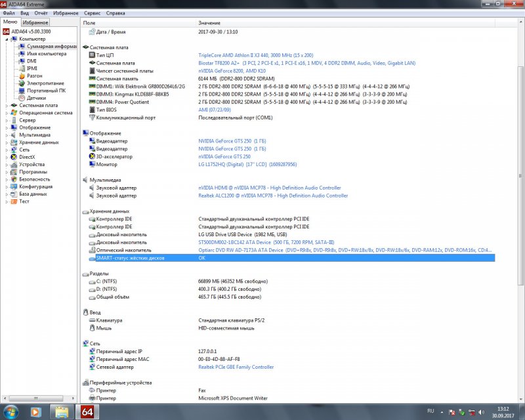The height and width of the screenshot is (420, 525).
Task: Click the AIDA64 taskbar button
Action: [x=87, y=412]
